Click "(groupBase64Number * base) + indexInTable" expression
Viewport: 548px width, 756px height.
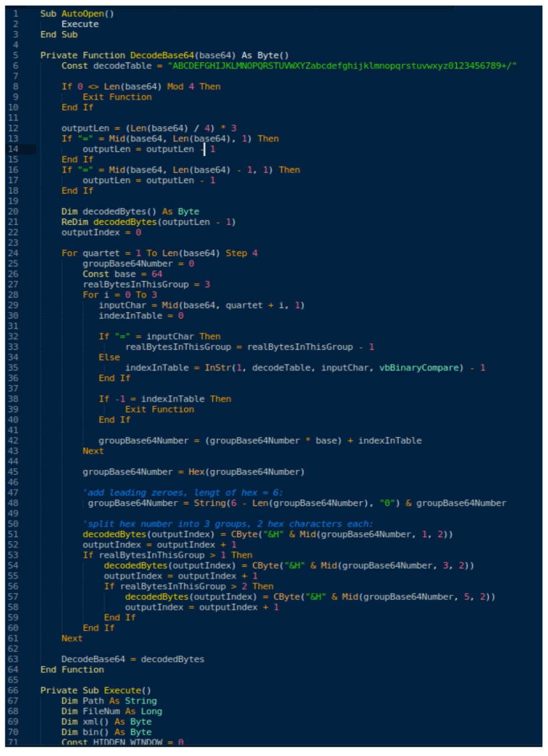(x=313, y=440)
